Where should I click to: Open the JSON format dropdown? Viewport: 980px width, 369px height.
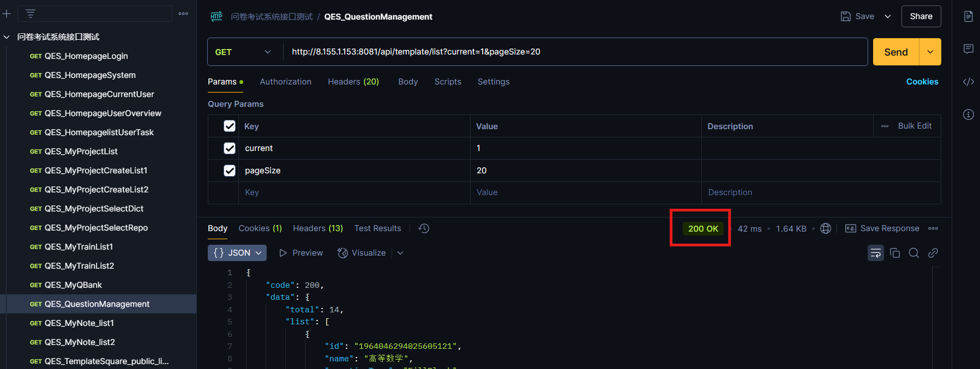(x=237, y=253)
